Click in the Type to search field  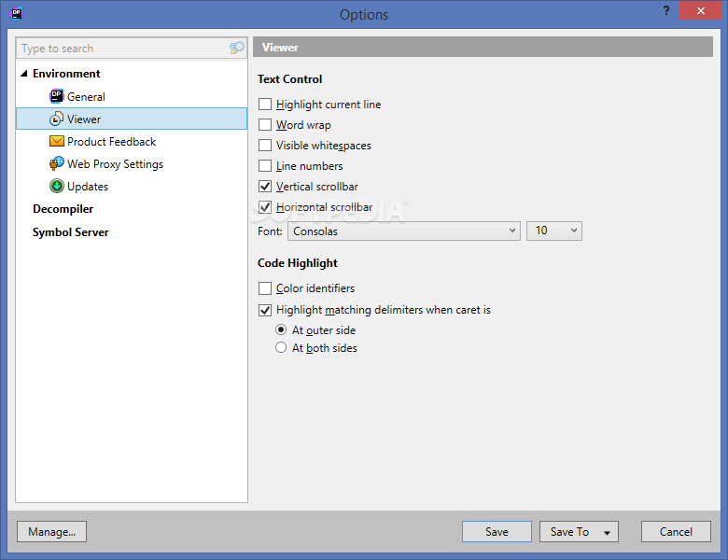pos(121,48)
